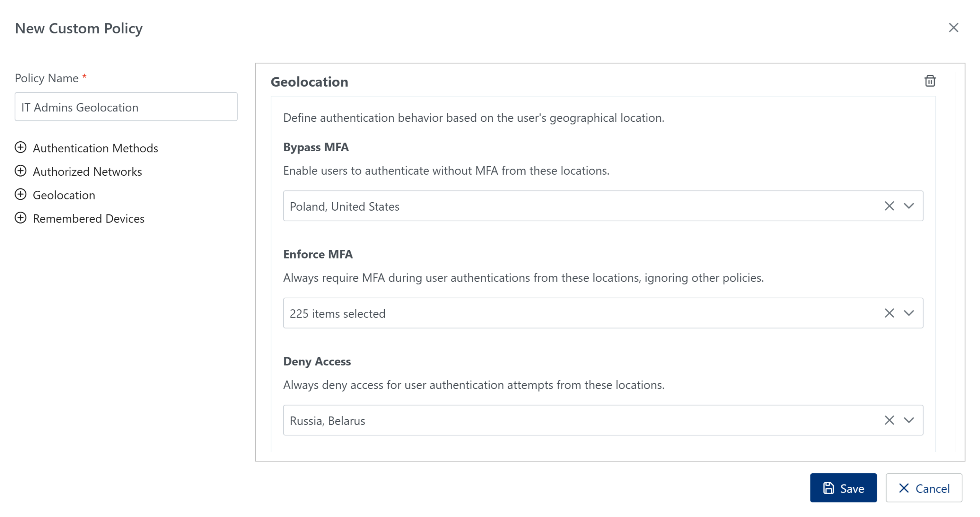Clear the Bypass MFA country selection
Image resolution: width=980 pixels, height=517 pixels.
click(x=889, y=206)
